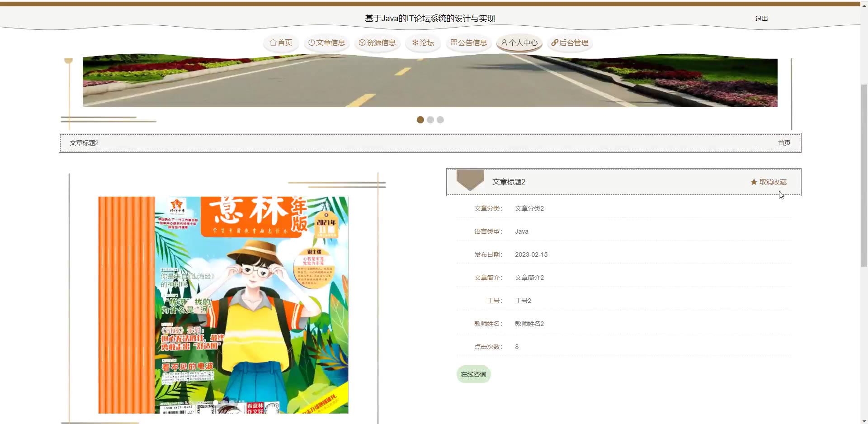This screenshot has height=424, width=868.
Task: Click the click count value 8
Action: point(517,347)
